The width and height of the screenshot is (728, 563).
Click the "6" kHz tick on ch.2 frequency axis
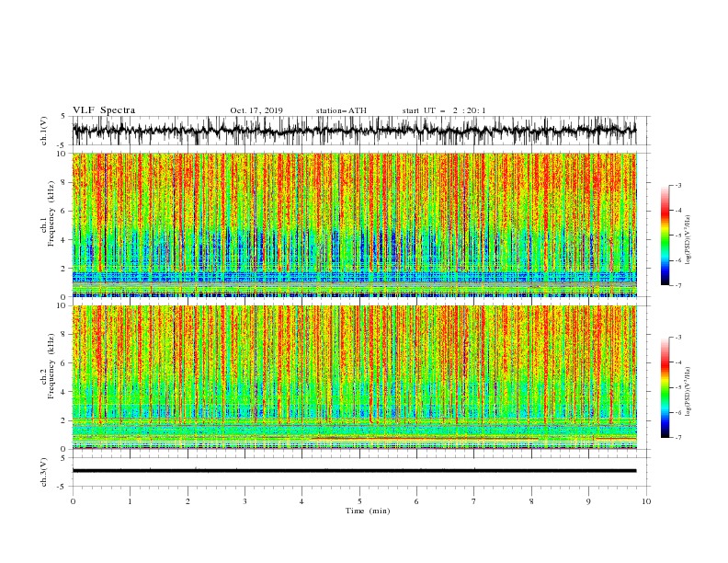click(64, 363)
